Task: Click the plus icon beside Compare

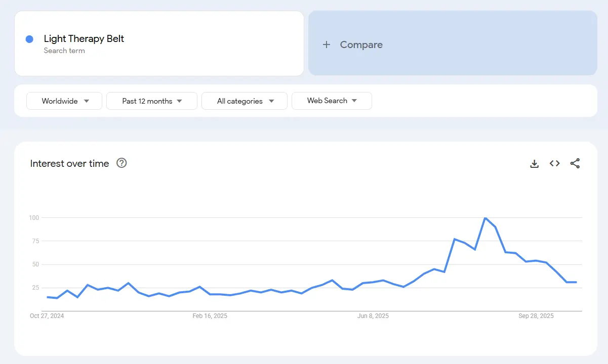Action: point(327,44)
